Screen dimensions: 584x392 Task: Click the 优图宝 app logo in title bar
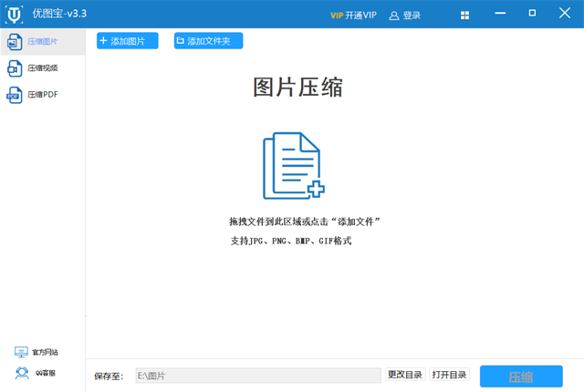point(15,15)
